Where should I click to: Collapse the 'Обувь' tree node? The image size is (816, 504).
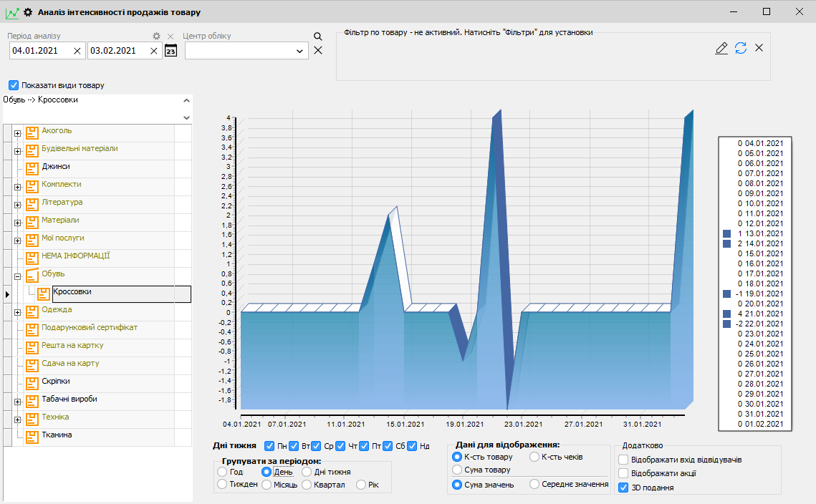(17, 276)
